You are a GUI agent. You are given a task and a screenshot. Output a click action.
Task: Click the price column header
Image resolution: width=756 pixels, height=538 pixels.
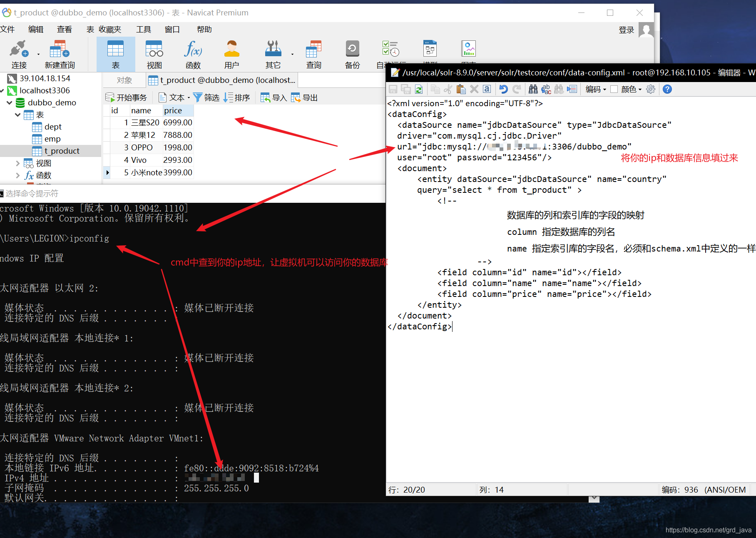click(x=178, y=110)
